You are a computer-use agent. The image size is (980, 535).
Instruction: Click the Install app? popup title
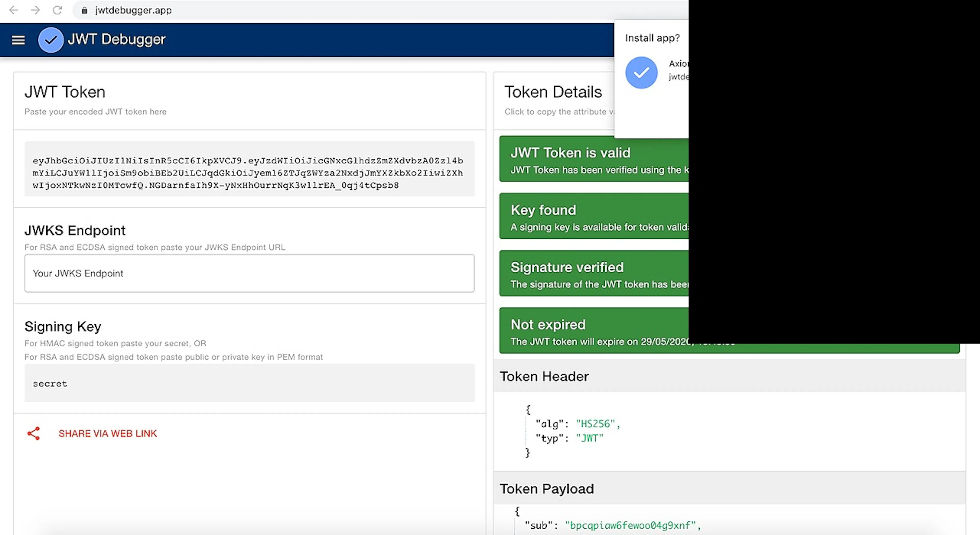[653, 38]
